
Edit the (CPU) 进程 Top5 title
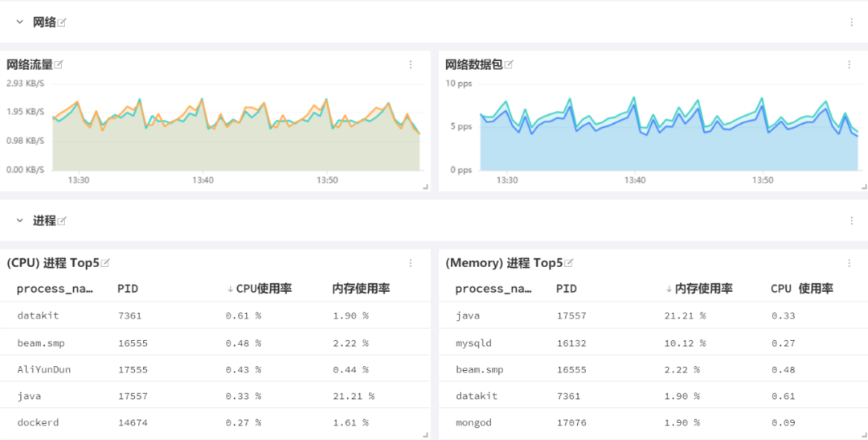click(x=105, y=263)
